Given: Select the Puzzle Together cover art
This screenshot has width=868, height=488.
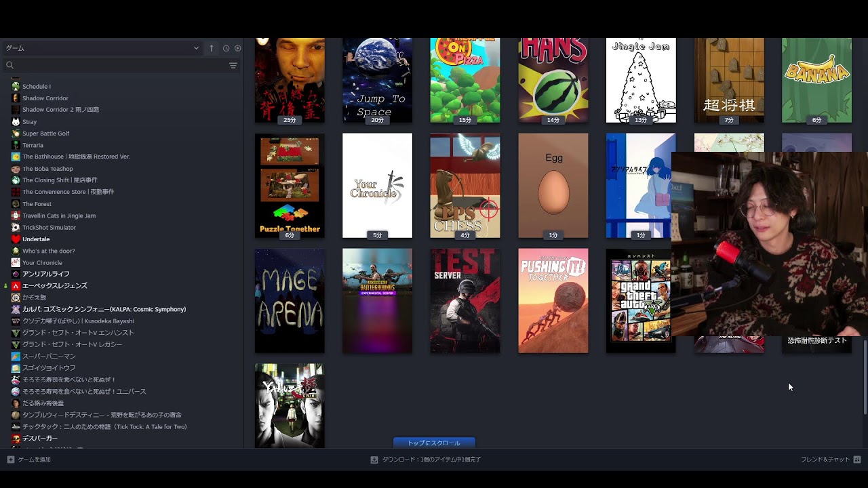Looking at the screenshot, I should pos(290,186).
